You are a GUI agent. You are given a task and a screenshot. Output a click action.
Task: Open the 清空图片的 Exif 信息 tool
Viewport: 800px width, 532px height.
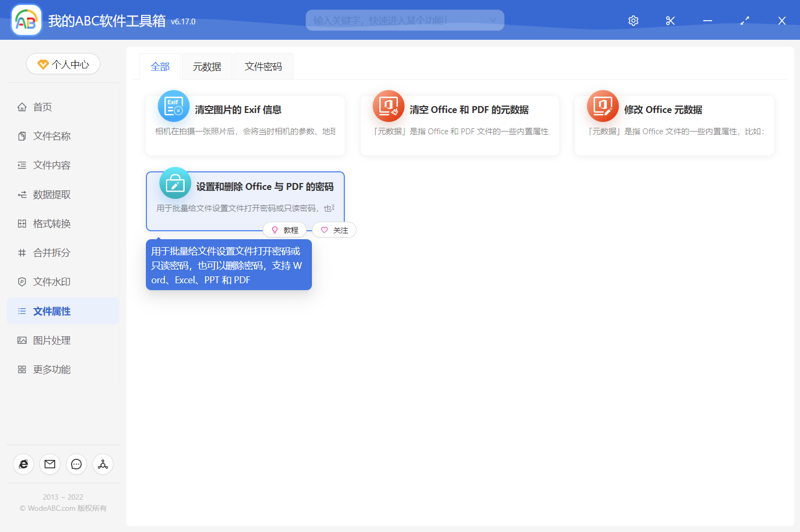click(x=245, y=122)
